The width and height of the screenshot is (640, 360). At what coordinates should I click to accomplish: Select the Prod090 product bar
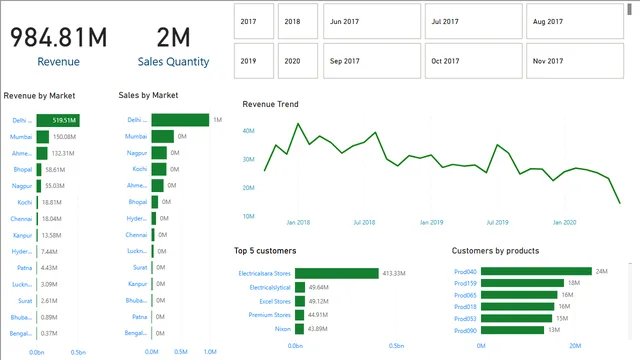(513, 330)
